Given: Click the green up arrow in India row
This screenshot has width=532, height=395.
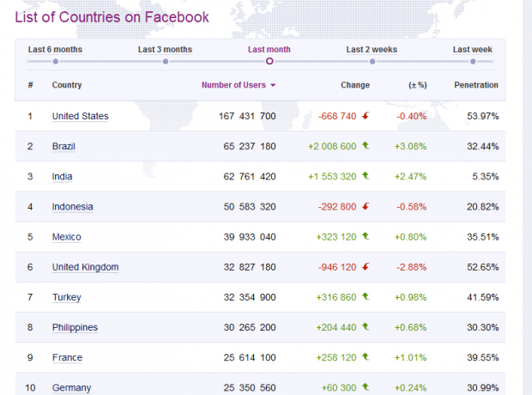Looking at the screenshot, I should coord(366,176).
